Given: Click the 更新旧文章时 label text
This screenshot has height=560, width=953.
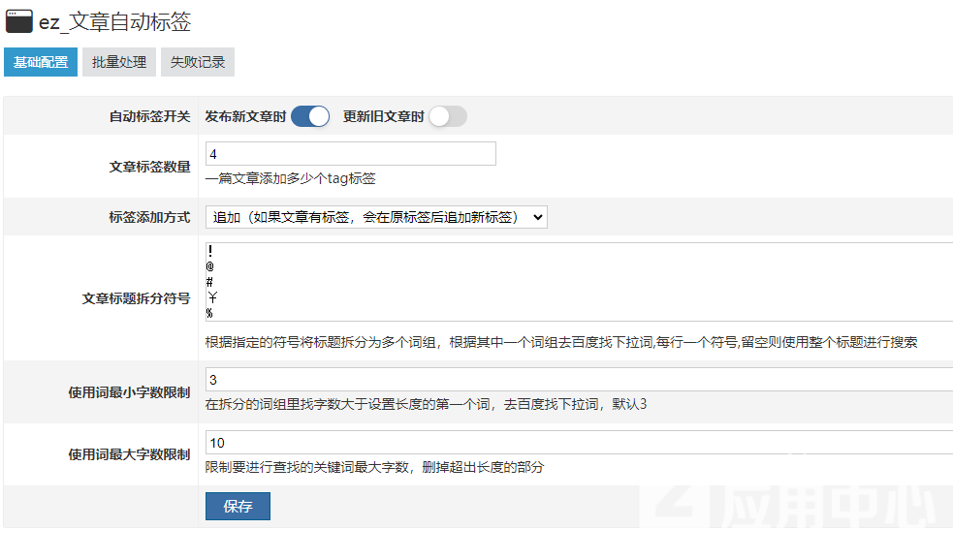Looking at the screenshot, I should pyautogui.click(x=384, y=116).
